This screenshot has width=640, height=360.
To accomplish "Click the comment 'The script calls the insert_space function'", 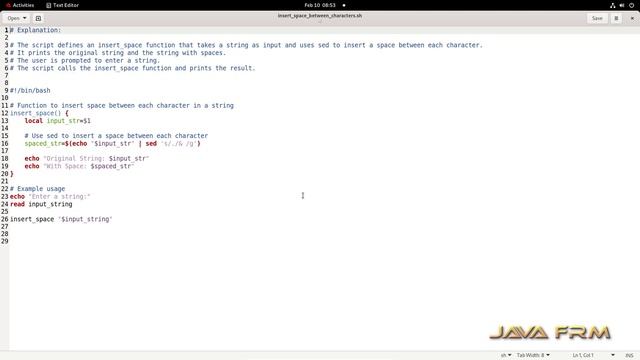I will click(133, 68).
